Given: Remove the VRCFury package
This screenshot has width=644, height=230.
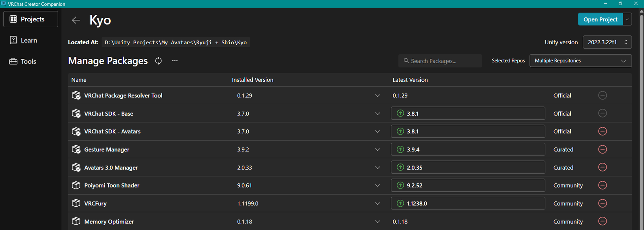Looking at the screenshot, I should (x=603, y=203).
